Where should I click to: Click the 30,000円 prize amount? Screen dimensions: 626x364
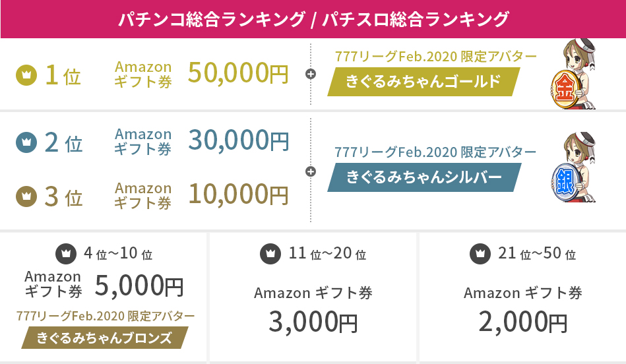click(238, 140)
